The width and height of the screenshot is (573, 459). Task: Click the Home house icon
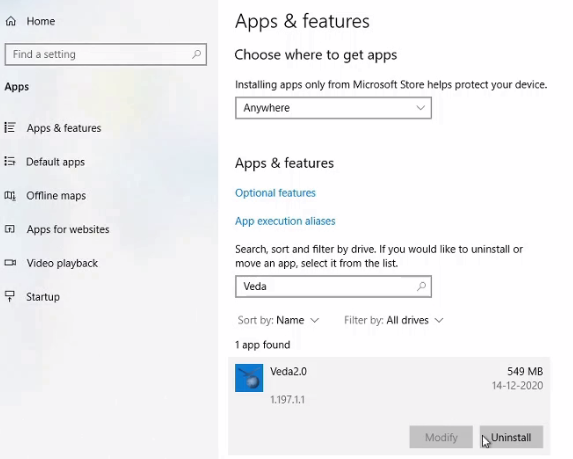pyautogui.click(x=11, y=21)
